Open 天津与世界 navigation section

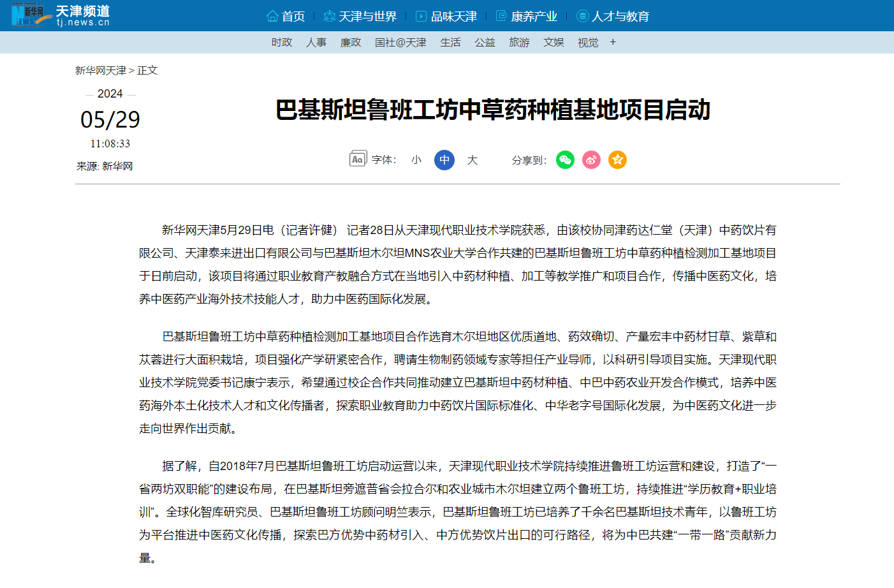pos(360,16)
